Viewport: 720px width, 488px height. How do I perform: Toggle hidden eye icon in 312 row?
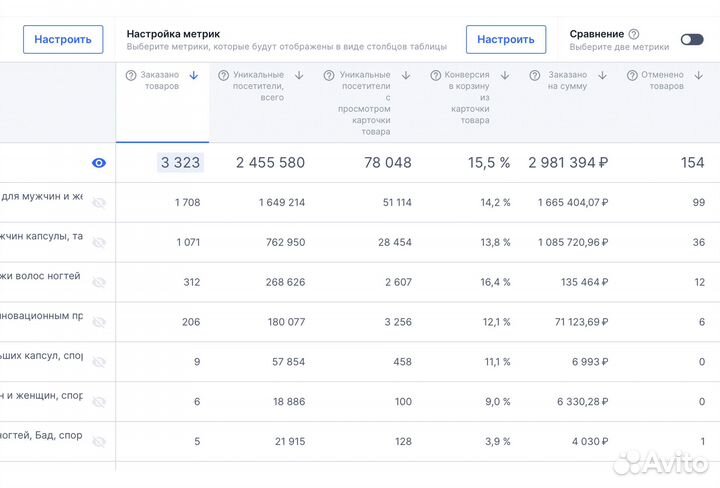pyautogui.click(x=99, y=282)
